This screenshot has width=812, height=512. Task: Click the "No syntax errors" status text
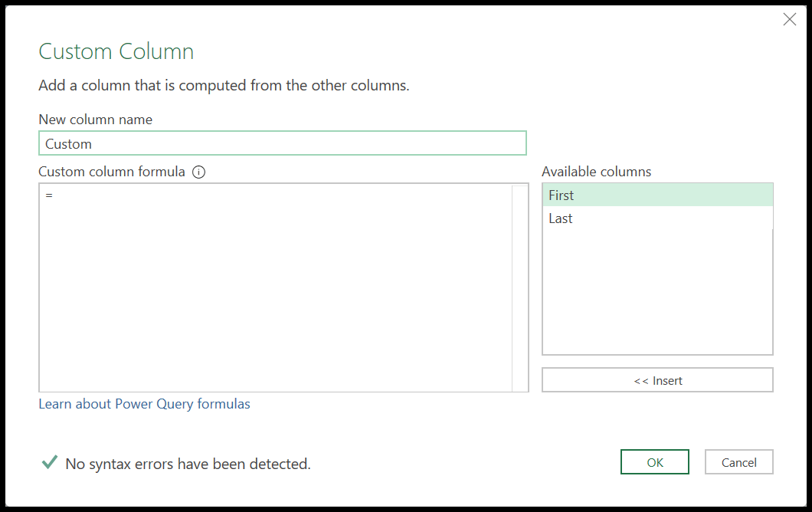click(x=188, y=464)
